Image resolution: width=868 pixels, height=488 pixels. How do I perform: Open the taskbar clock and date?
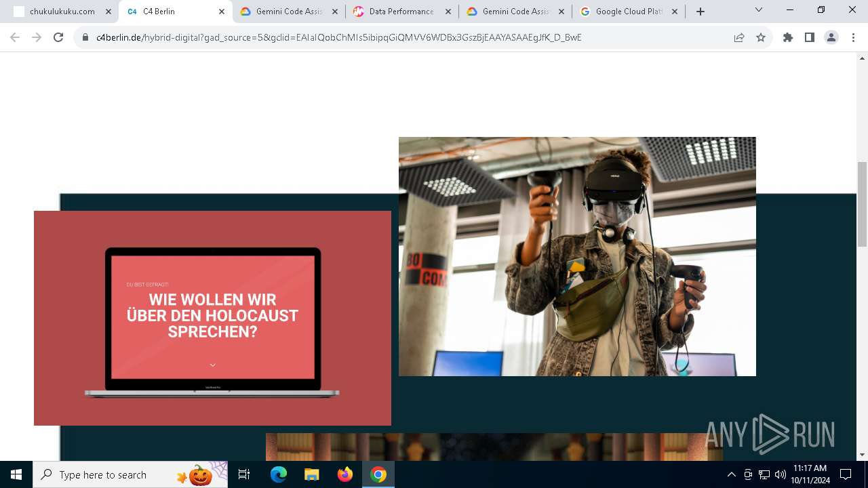[810, 474]
